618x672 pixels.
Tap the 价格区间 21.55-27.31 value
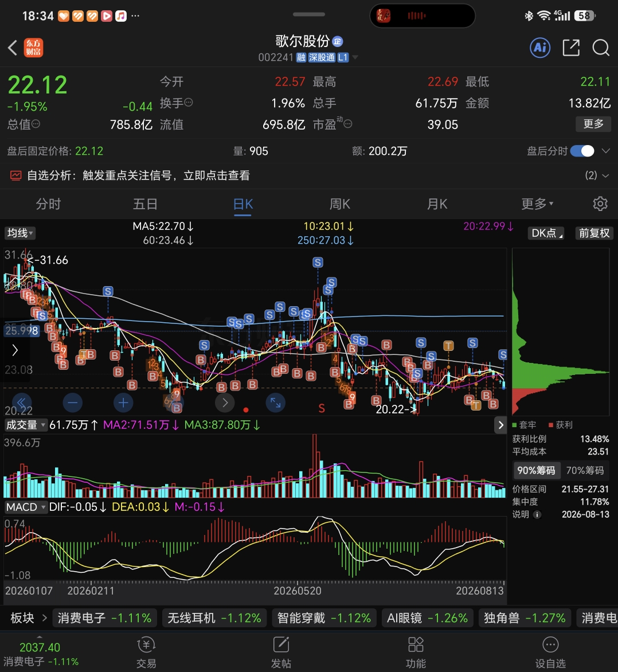585,489
